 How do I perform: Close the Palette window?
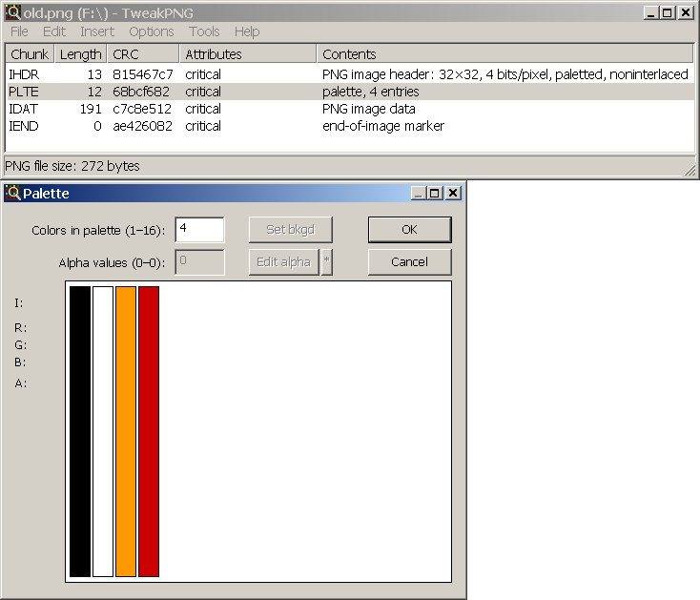click(x=453, y=194)
